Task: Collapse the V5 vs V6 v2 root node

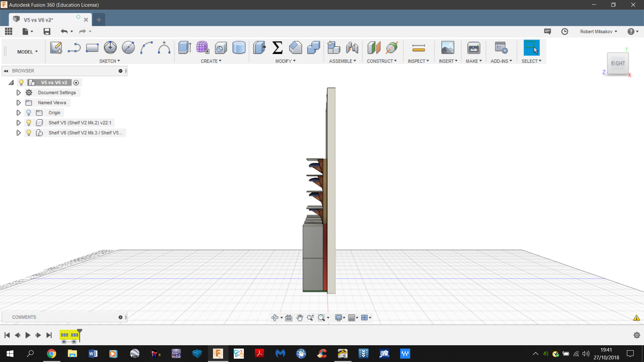Action: click(x=11, y=82)
